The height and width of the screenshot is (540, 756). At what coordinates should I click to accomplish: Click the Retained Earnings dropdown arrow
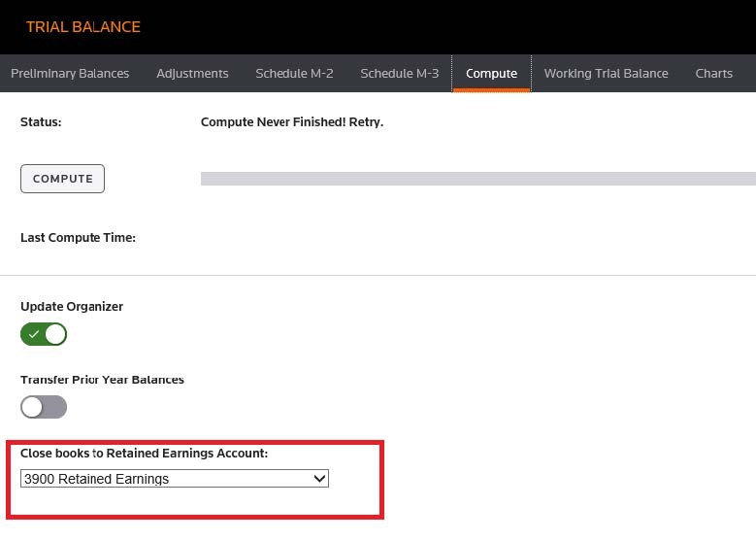point(317,479)
